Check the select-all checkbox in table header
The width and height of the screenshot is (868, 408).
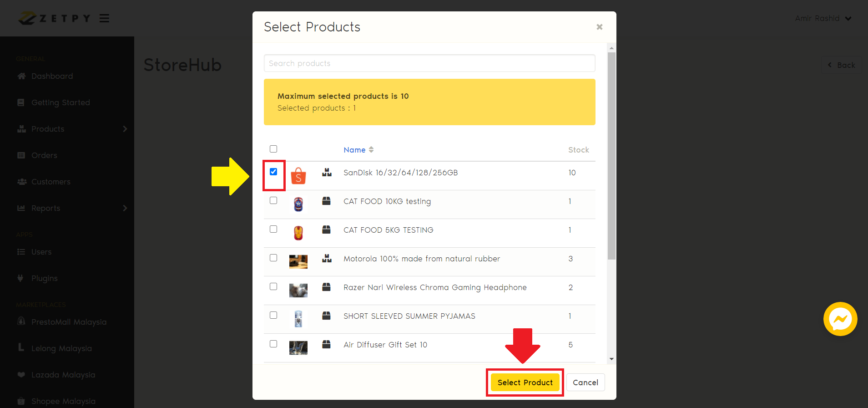tap(273, 149)
